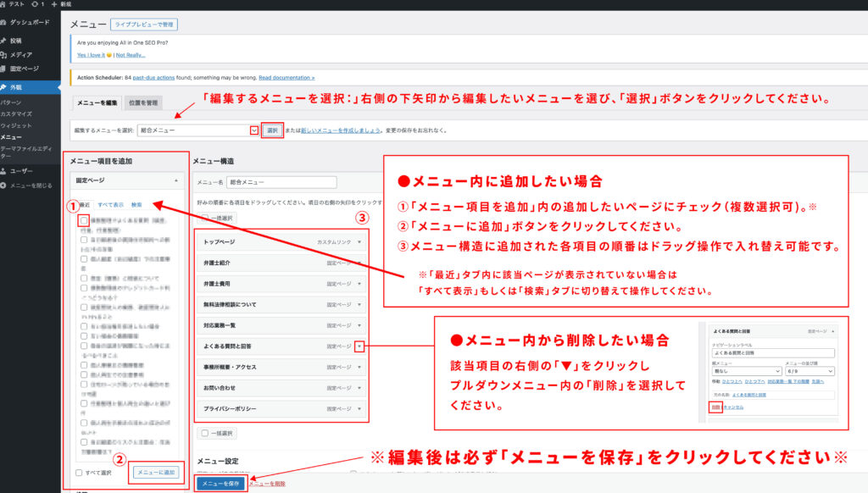Click the ユーザー icon in sidebar
The width and height of the screenshot is (868, 493).
(x=3, y=171)
